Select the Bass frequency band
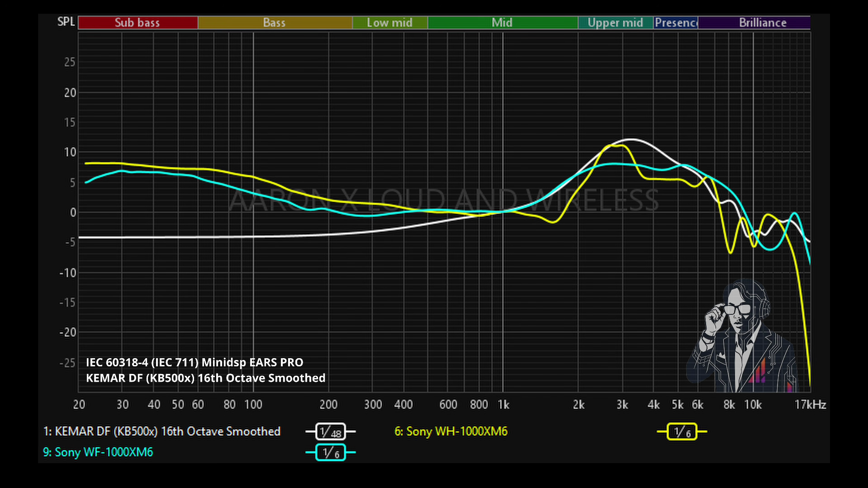The image size is (868, 488). [275, 23]
